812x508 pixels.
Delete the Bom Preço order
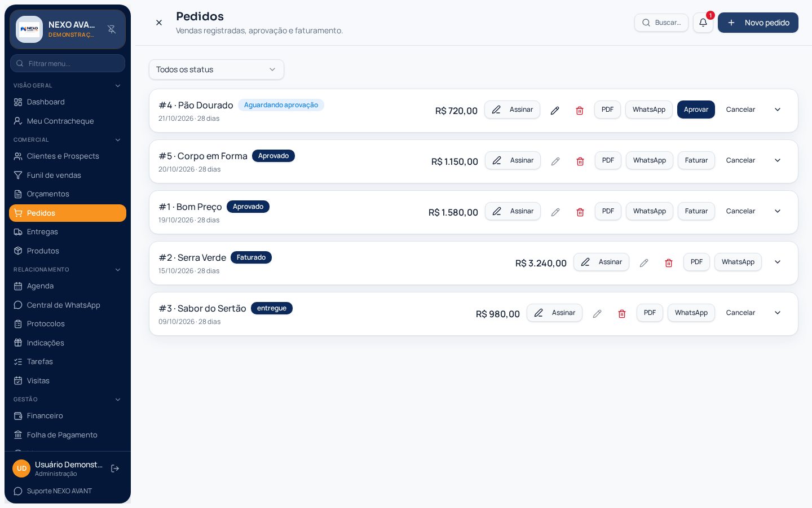(580, 212)
